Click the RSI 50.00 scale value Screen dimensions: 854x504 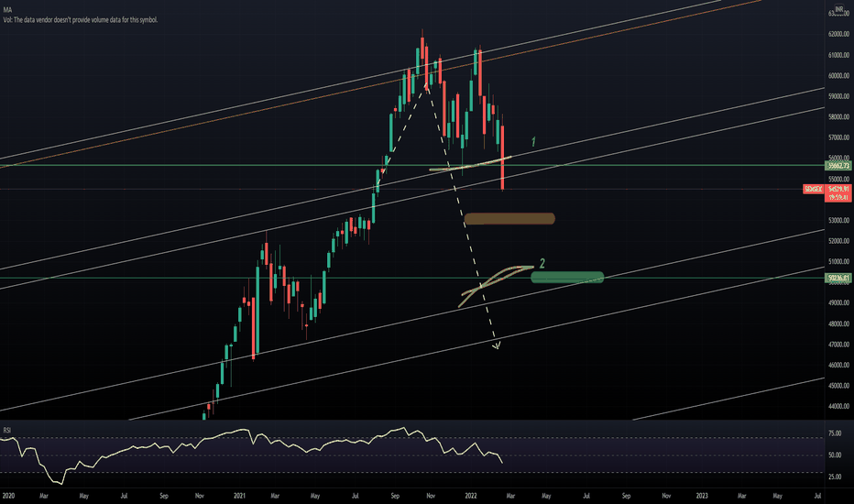click(x=835, y=455)
